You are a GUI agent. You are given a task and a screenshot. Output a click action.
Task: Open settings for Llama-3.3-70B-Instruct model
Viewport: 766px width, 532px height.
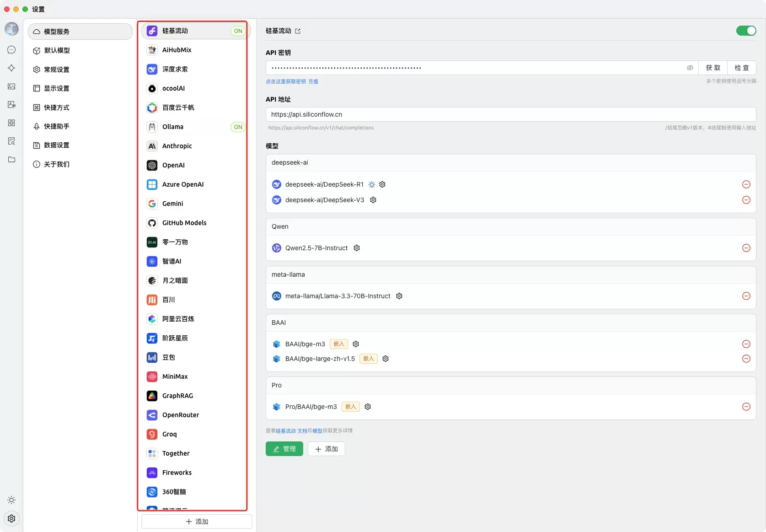pos(399,296)
